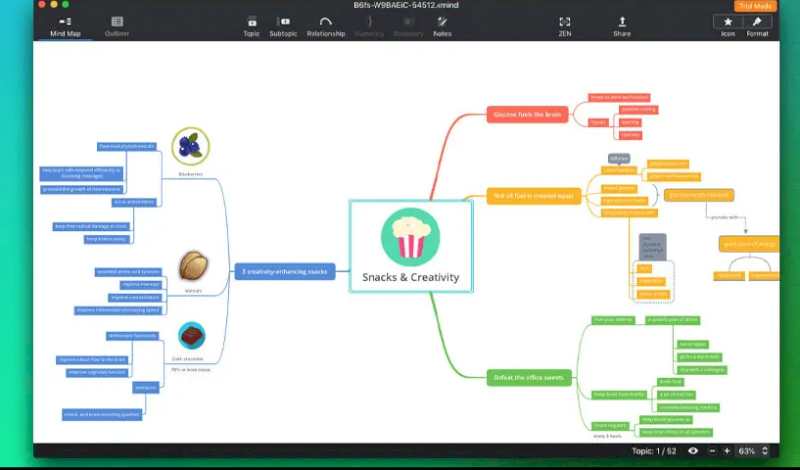Open the Icon panel
The image size is (800, 470).
point(727,25)
